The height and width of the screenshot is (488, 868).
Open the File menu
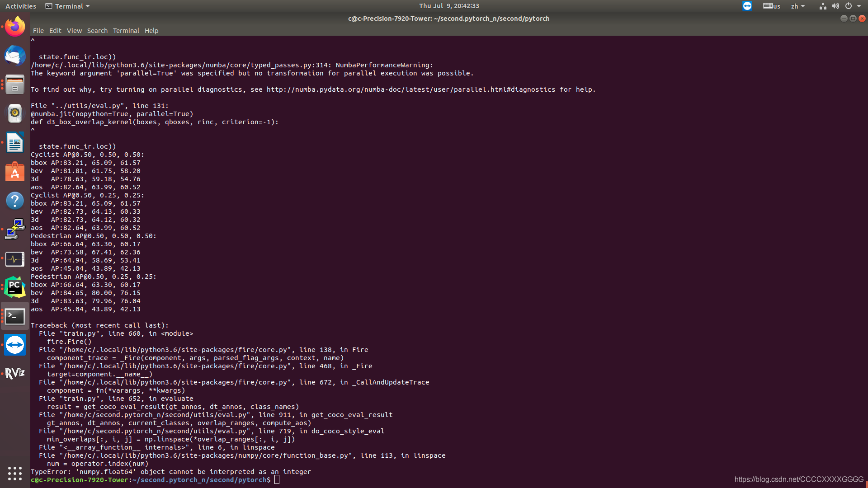(38, 31)
